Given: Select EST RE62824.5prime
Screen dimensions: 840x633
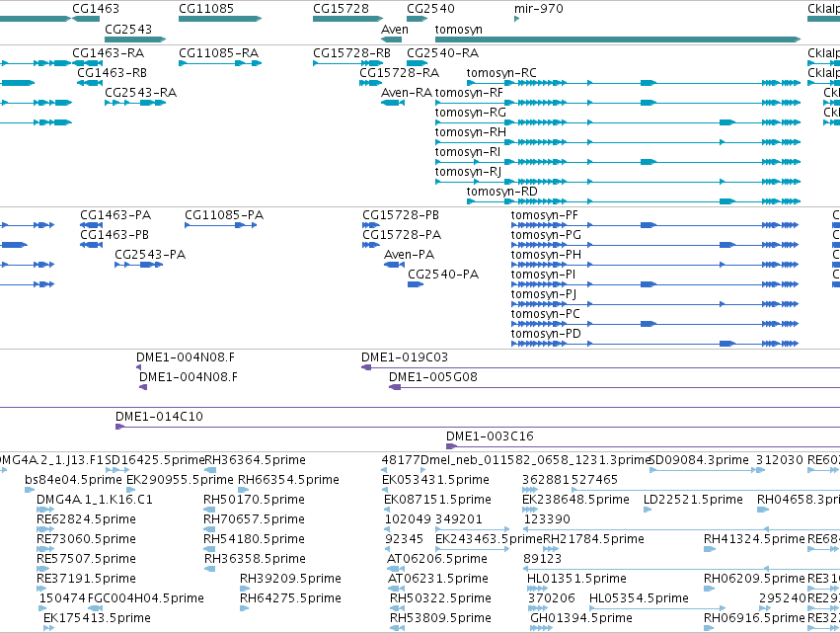Looking at the screenshot, I should click(45, 529).
